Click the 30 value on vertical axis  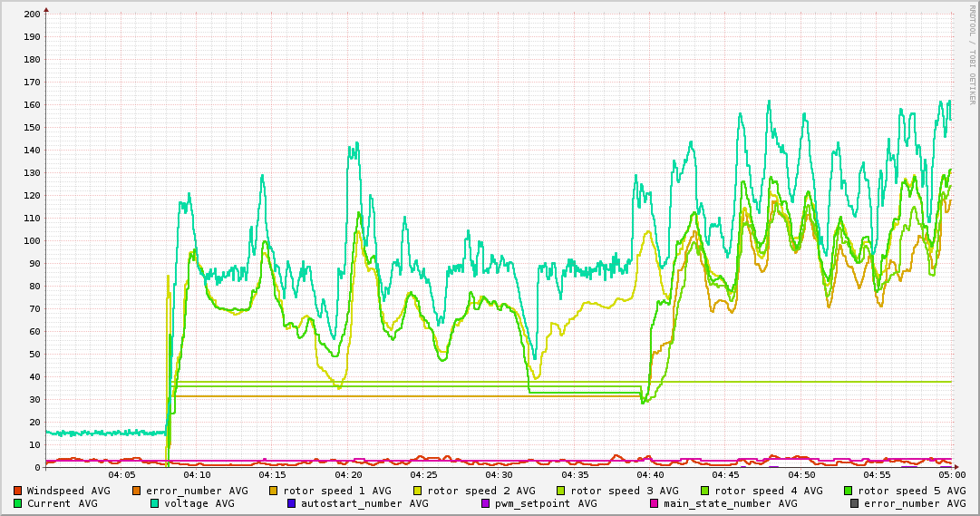coord(35,400)
